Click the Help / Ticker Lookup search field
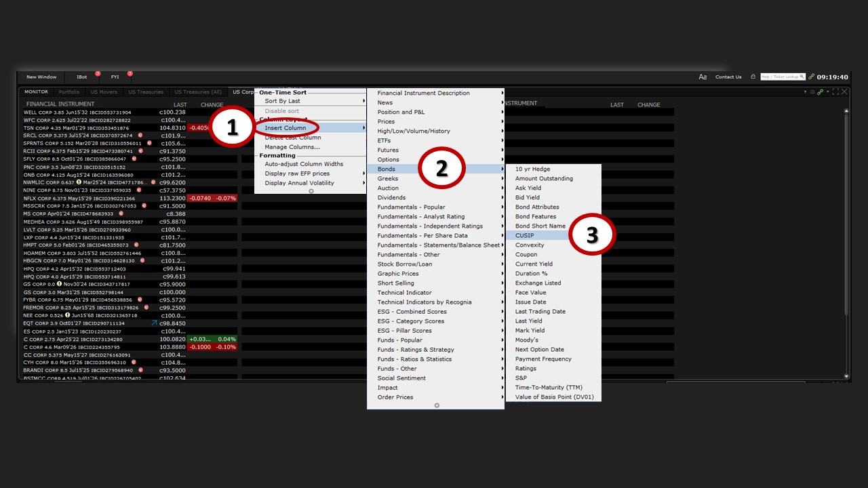The image size is (868, 488). [780, 77]
